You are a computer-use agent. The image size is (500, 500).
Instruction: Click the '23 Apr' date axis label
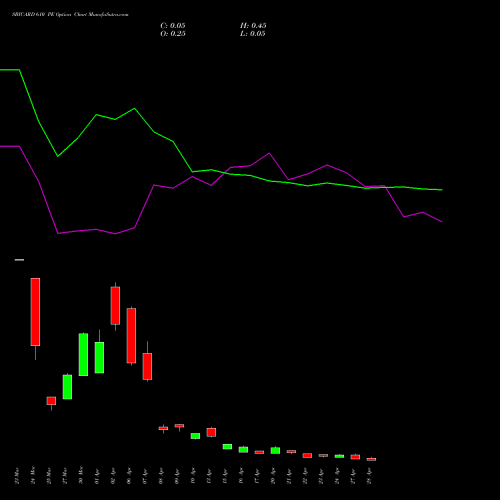[x=321, y=476]
